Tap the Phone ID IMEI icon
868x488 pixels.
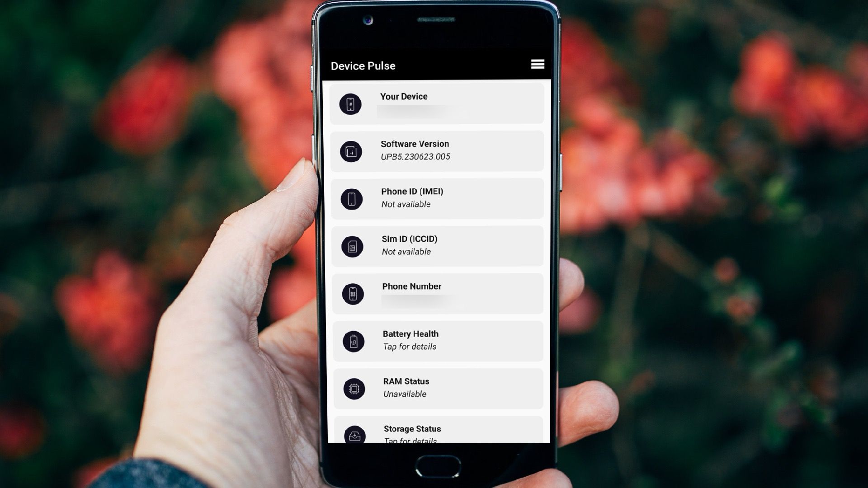tap(350, 198)
